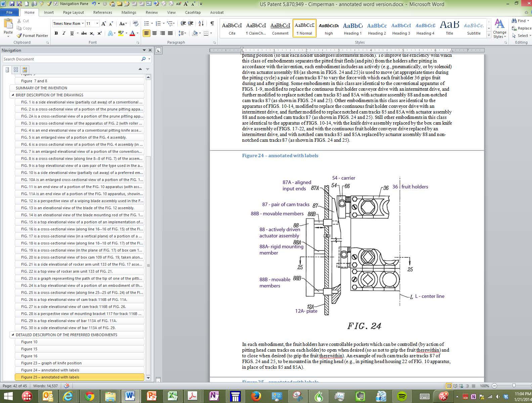The width and height of the screenshot is (532, 403).
Task: Open Excel from the taskbar
Action: tap(172, 396)
